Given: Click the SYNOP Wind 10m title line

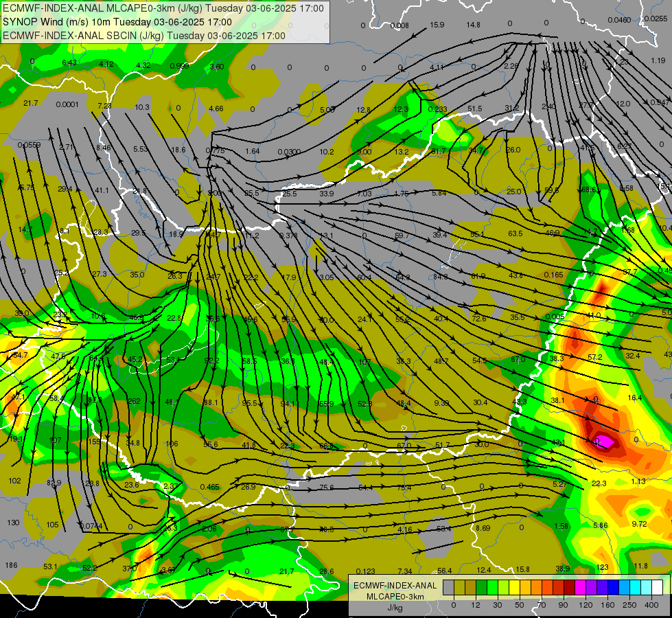Looking at the screenshot, I should tap(117, 22).
